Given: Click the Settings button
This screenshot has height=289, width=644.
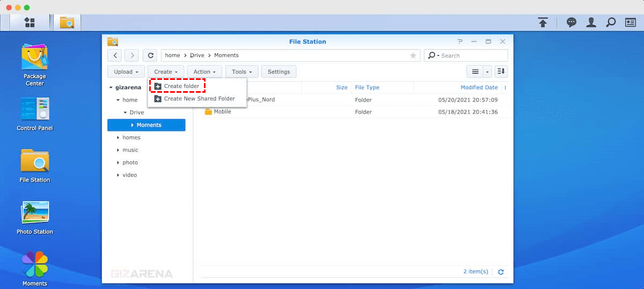Looking at the screenshot, I should click(279, 71).
